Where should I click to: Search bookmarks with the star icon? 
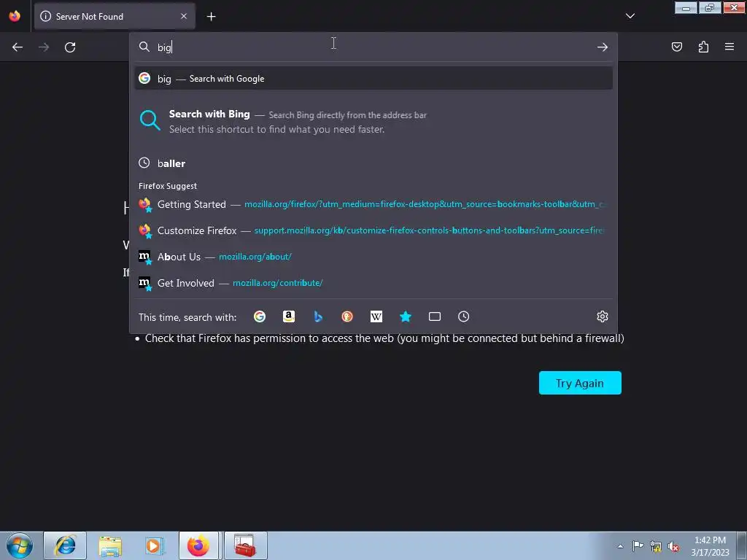406,316
